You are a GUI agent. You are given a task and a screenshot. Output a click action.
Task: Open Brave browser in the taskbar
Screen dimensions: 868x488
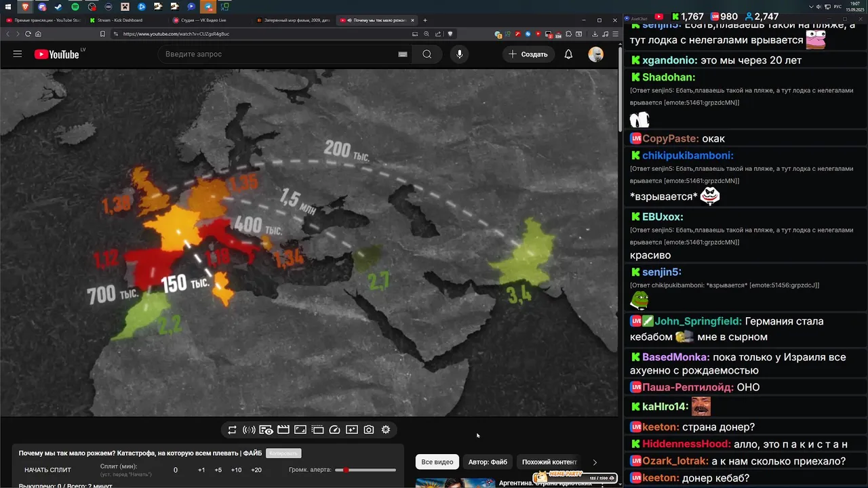tap(26, 7)
